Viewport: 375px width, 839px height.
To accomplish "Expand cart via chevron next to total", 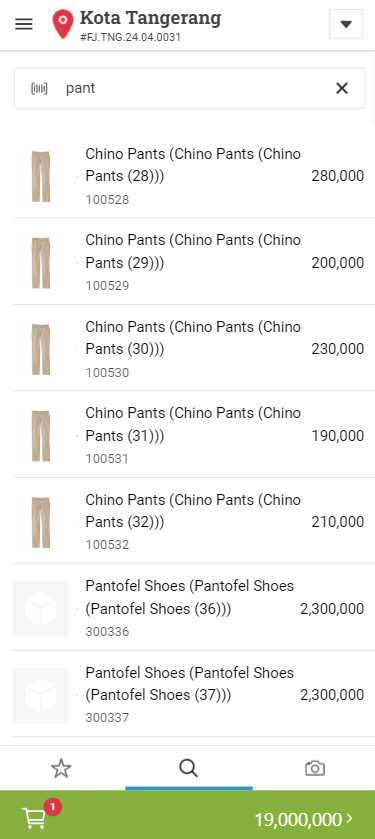I will point(350,819).
